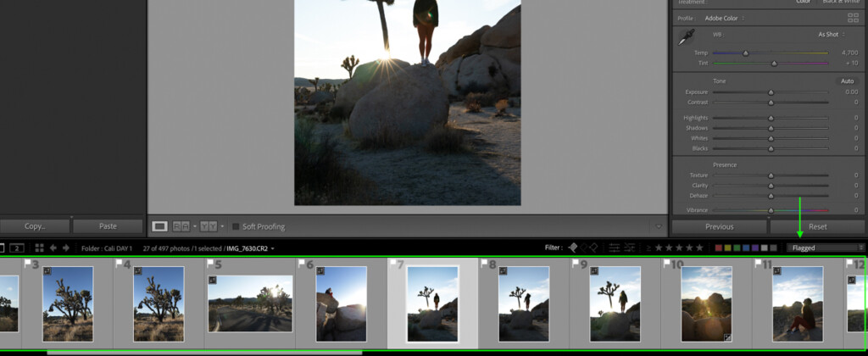Adjust the Clarity slider handle
This screenshot has height=356, width=868.
(x=771, y=186)
